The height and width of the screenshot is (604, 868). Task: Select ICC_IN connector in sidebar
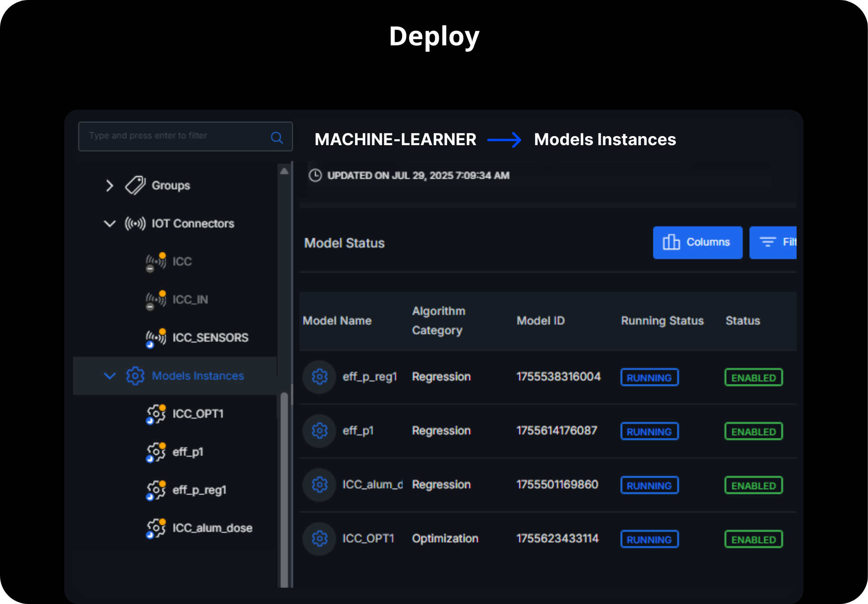(190, 299)
